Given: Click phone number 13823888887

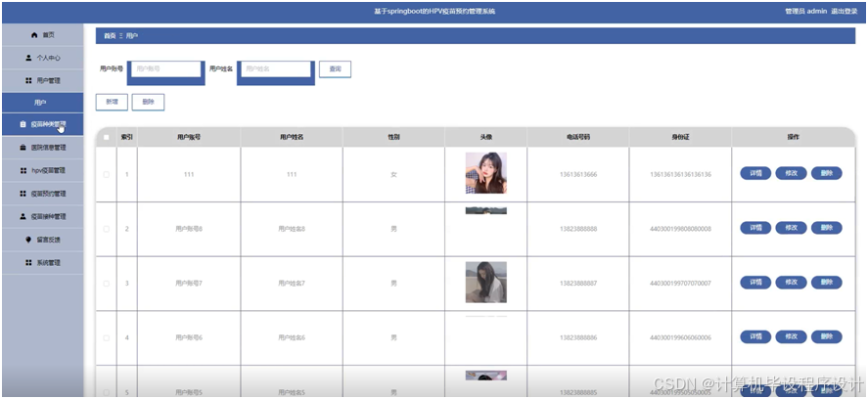Looking at the screenshot, I should (578, 284).
